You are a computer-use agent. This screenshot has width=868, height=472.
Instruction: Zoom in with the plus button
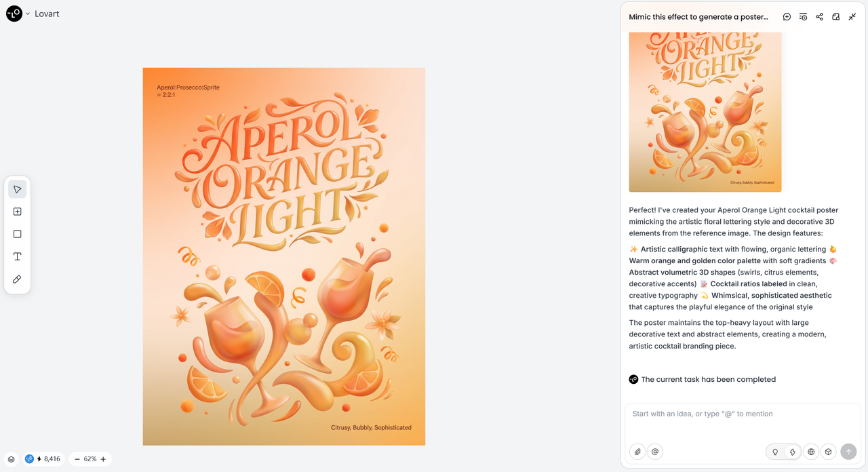103,459
